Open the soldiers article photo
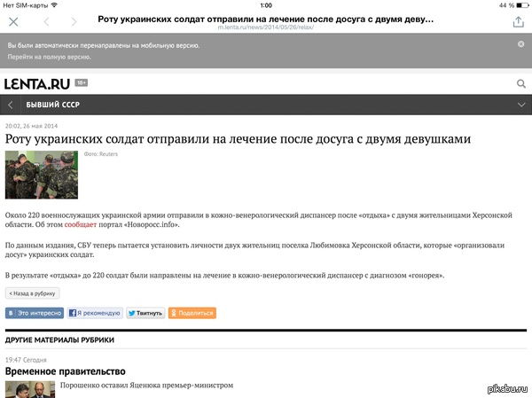This screenshot has width=532, height=398. (x=42, y=175)
